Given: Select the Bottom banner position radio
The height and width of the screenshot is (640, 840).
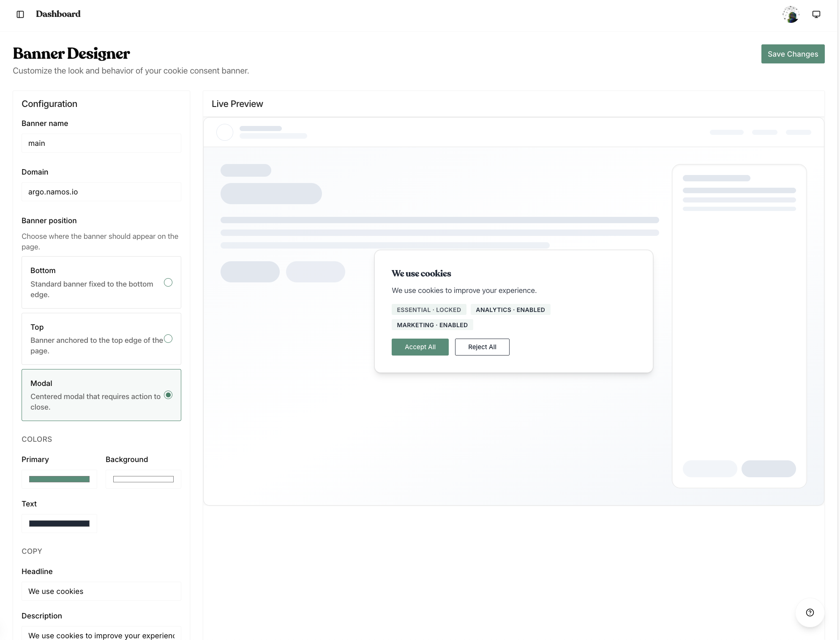Looking at the screenshot, I should (168, 282).
